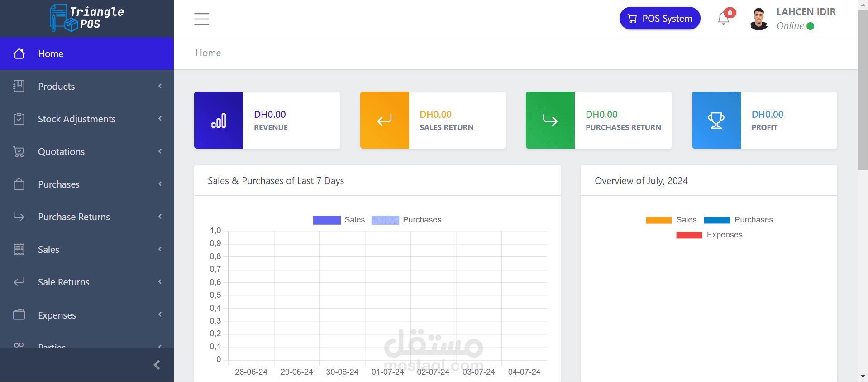Image resolution: width=868 pixels, height=382 pixels.
Task: Expand the Sales chevron
Action: pos(160,249)
